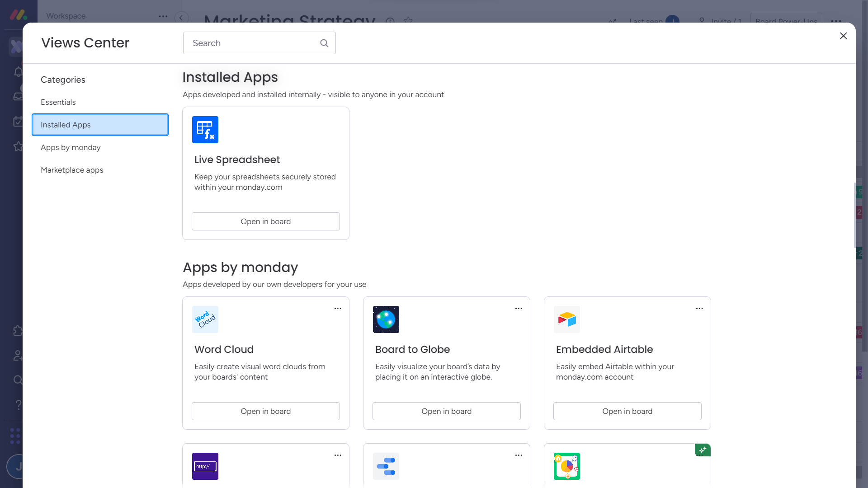Select Apps by monday category

tap(71, 147)
